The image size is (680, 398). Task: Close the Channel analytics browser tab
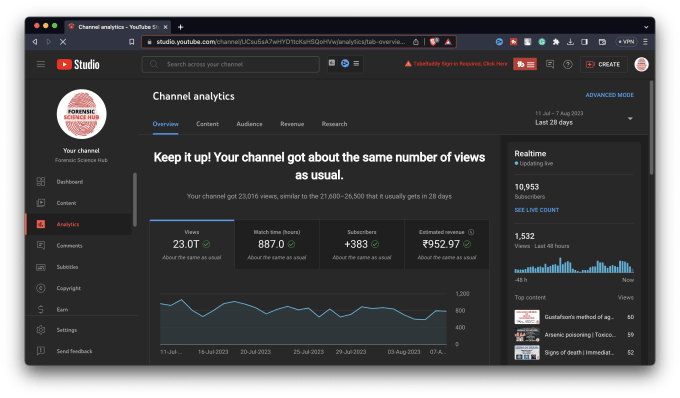(x=165, y=27)
